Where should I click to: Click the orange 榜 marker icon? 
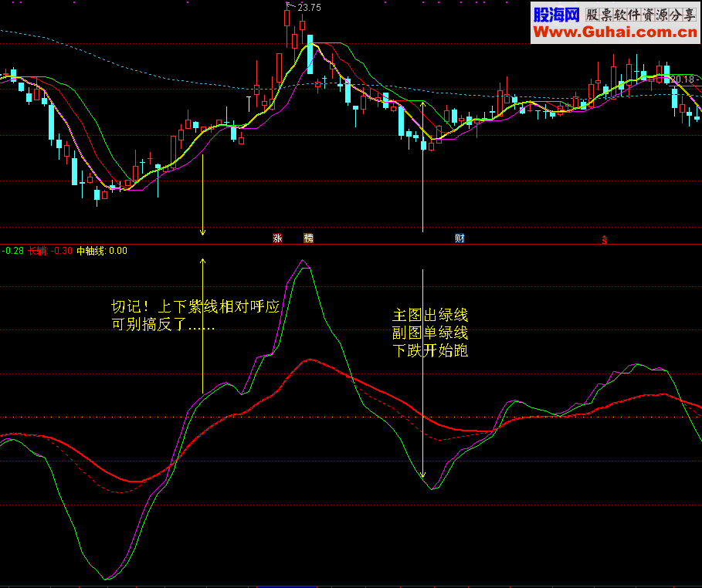click(x=307, y=238)
